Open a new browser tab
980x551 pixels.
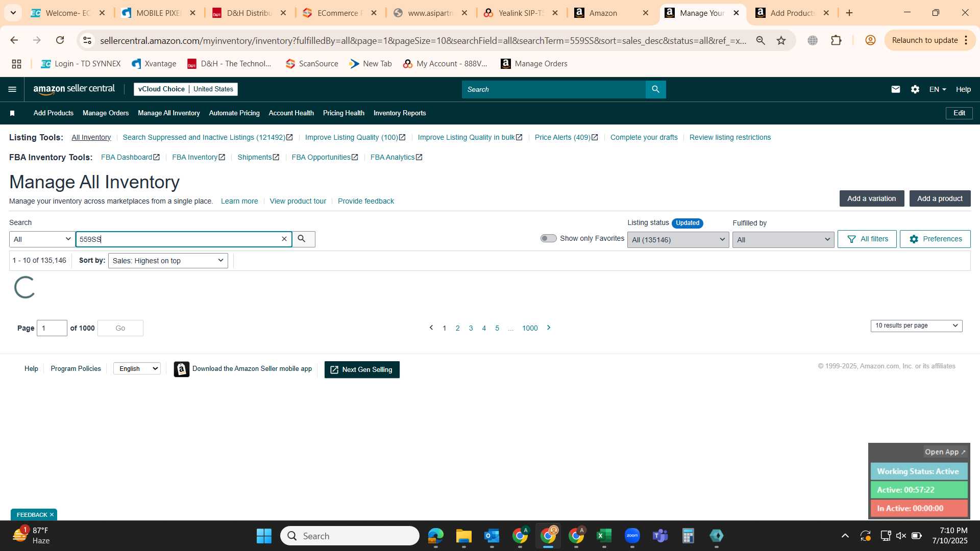click(x=849, y=13)
